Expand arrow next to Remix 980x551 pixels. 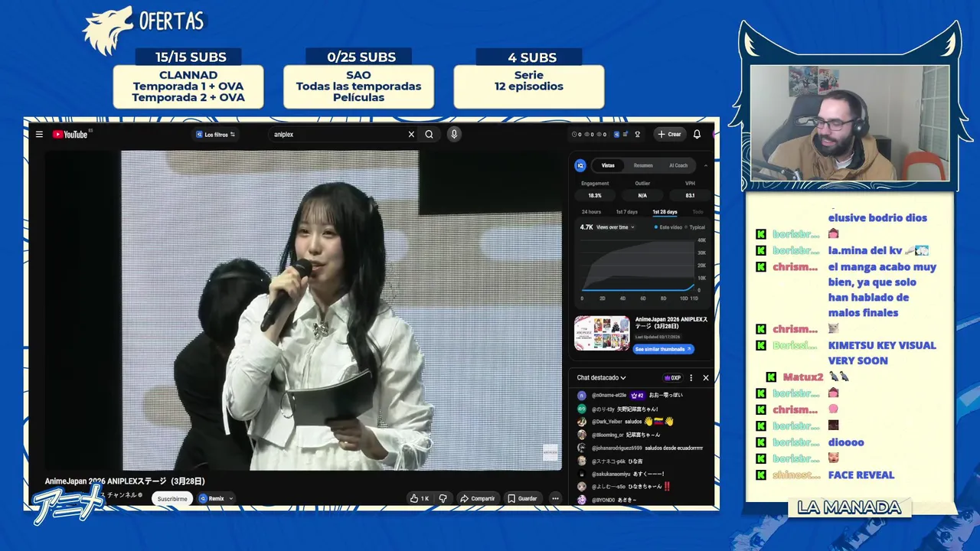(231, 499)
